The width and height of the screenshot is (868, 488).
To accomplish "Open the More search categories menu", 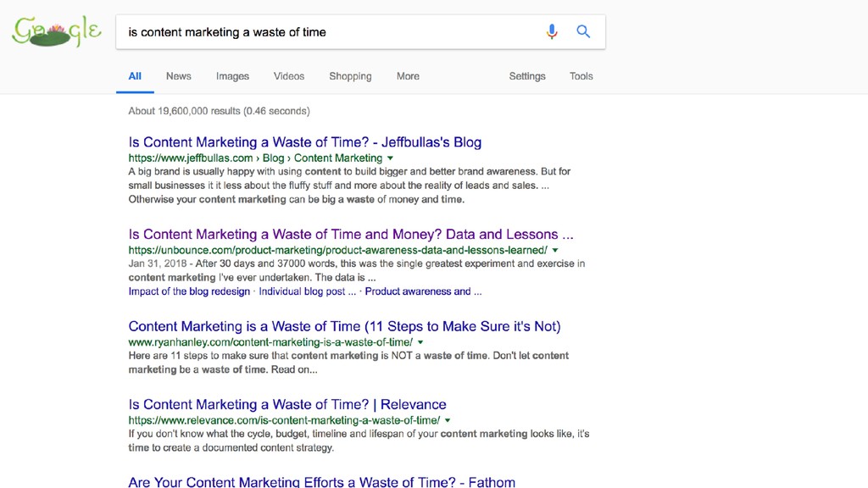I will point(408,76).
